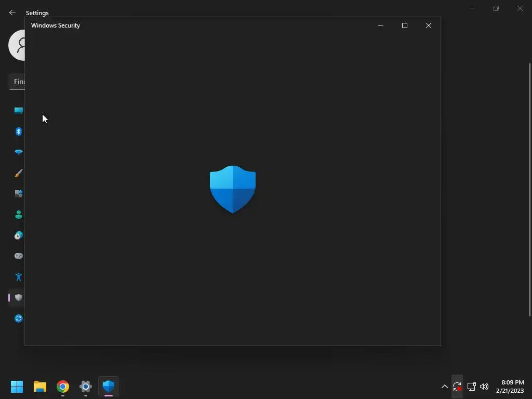Click Windows Security icon in the taskbar
532x399 pixels.
109,387
